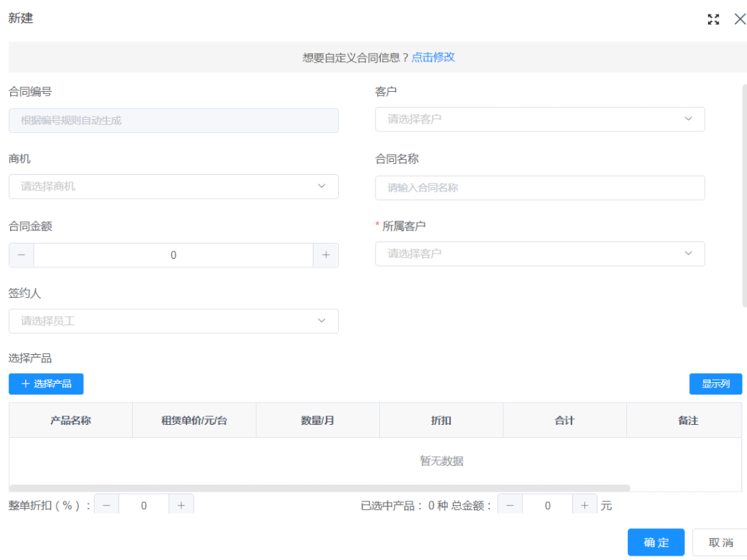The image size is (747, 560).
Task: Expand the 新建 dialog to fullscreen
Action: tap(714, 20)
